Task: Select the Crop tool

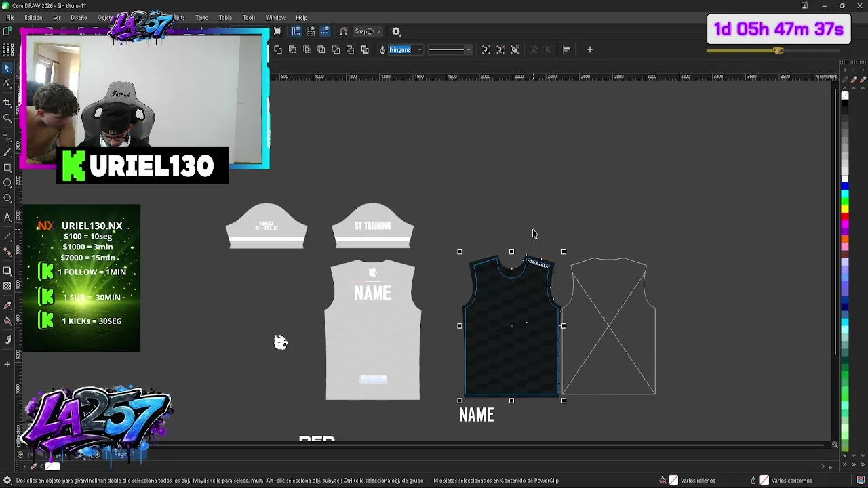Action: [7, 102]
